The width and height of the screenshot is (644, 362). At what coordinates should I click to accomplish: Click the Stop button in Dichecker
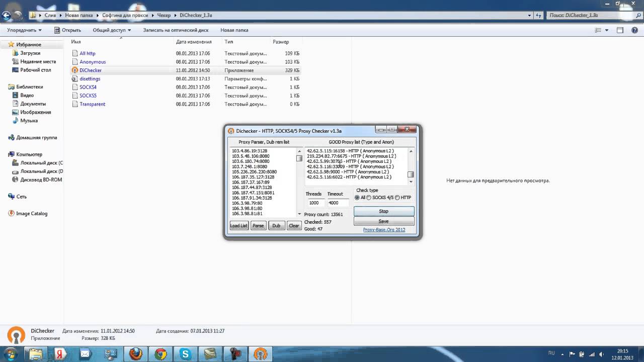384,211
